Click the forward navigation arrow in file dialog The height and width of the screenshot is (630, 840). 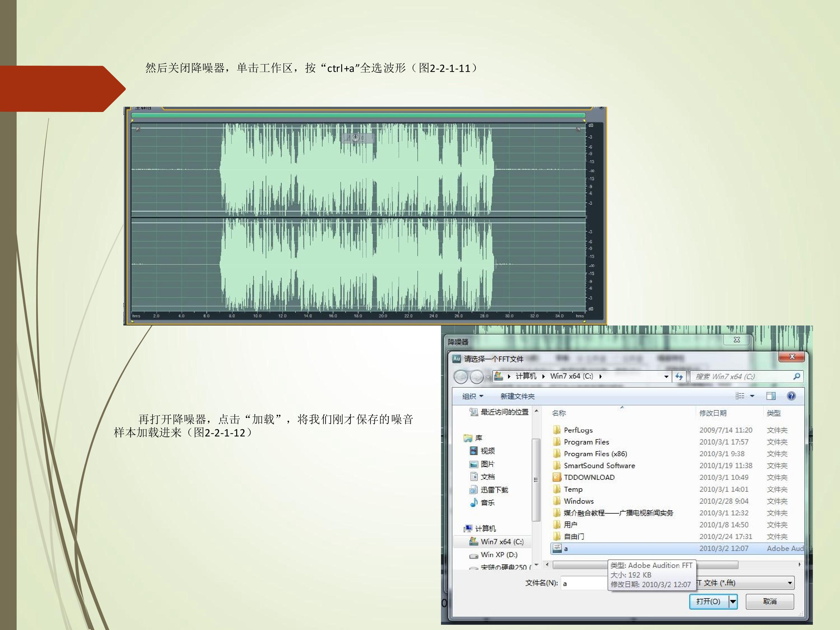477,377
